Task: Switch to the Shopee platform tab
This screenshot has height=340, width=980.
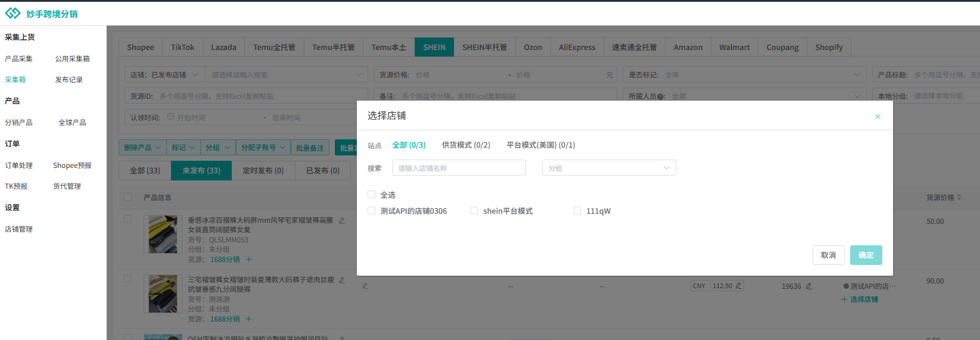Action: (141, 47)
